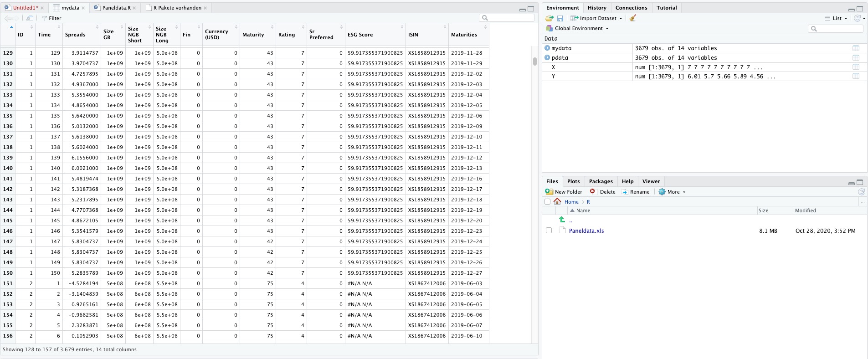The image size is (868, 359).
Task: Click the Load workspace folder icon
Action: point(549,18)
